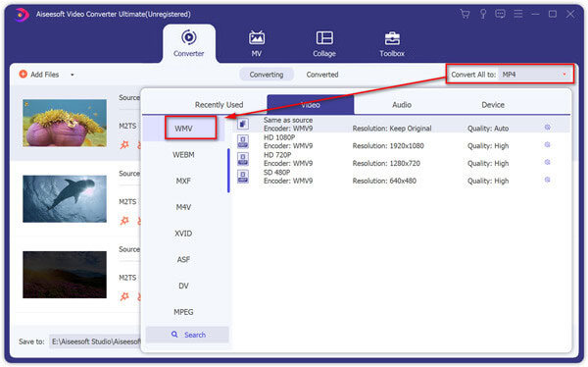
Task: Choose WEBM from the format list
Action: click(x=183, y=155)
